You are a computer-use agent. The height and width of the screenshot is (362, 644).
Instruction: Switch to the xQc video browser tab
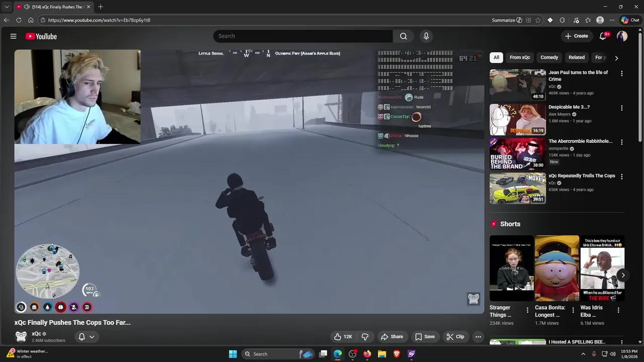53,7
